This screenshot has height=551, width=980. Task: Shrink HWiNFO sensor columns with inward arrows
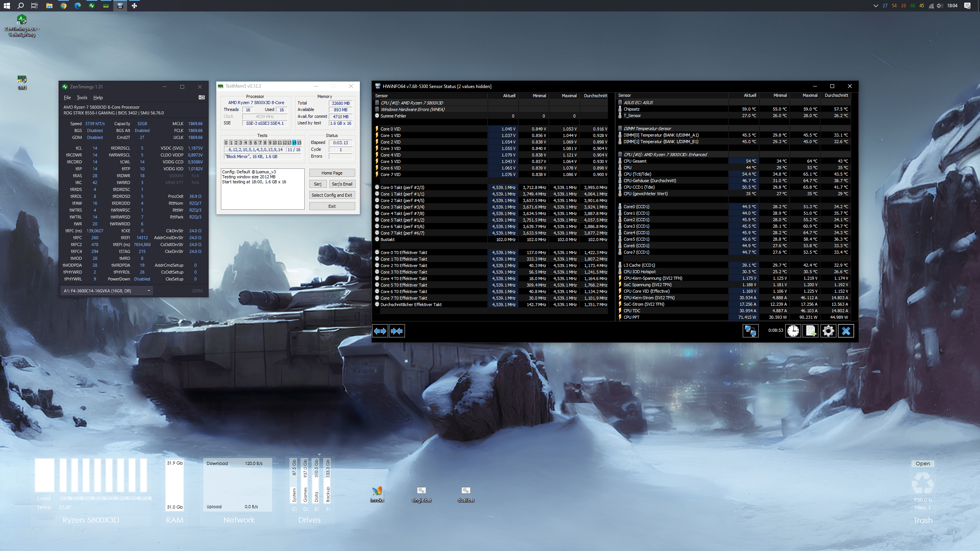point(397,331)
